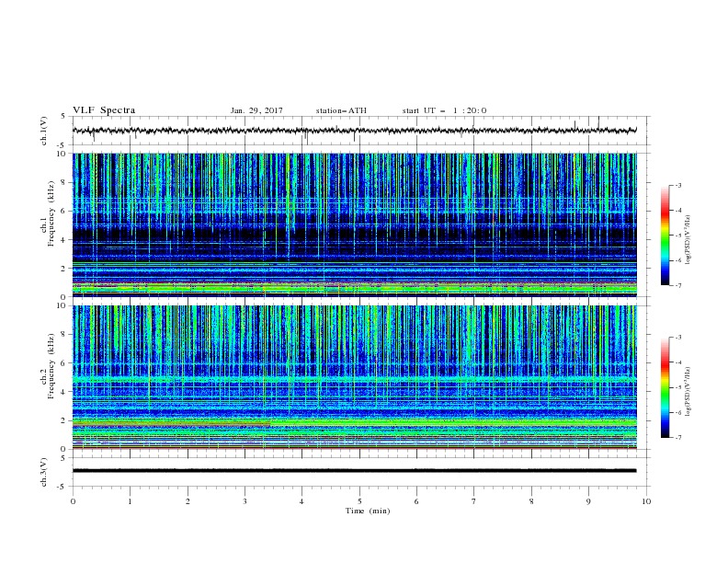Click the "station=ATH" label

341,110
